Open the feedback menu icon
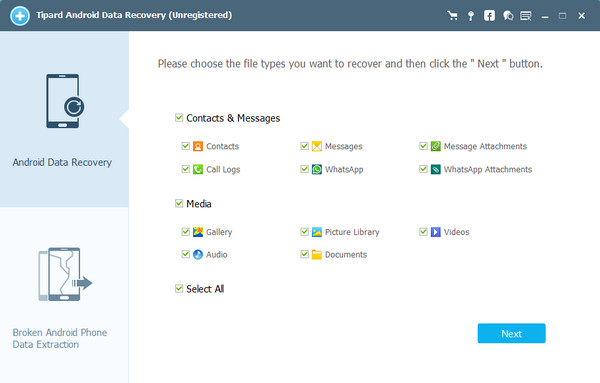Image resolution: width=600 pixels, height=383 pixels. [526, 16]
